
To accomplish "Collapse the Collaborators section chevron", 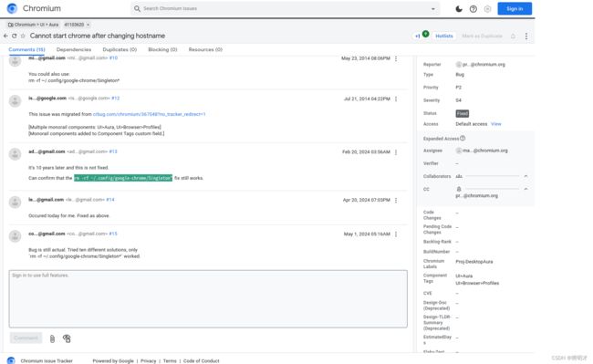I will (525, 176).
